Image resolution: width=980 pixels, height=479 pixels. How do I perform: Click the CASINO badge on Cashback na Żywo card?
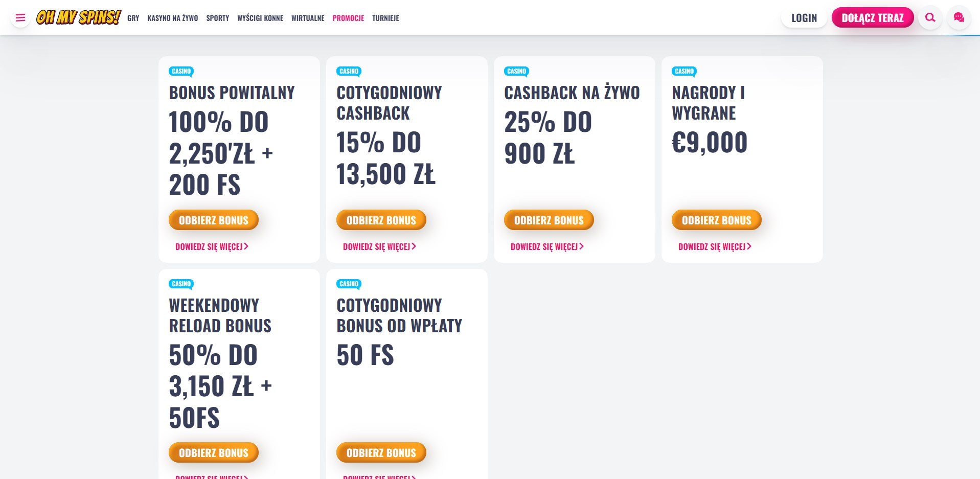point(517,72)
